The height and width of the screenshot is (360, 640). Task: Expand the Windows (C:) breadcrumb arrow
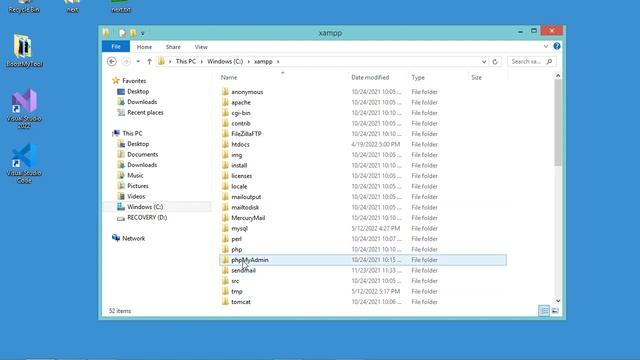pyautogui.click(x=248, y=62)
